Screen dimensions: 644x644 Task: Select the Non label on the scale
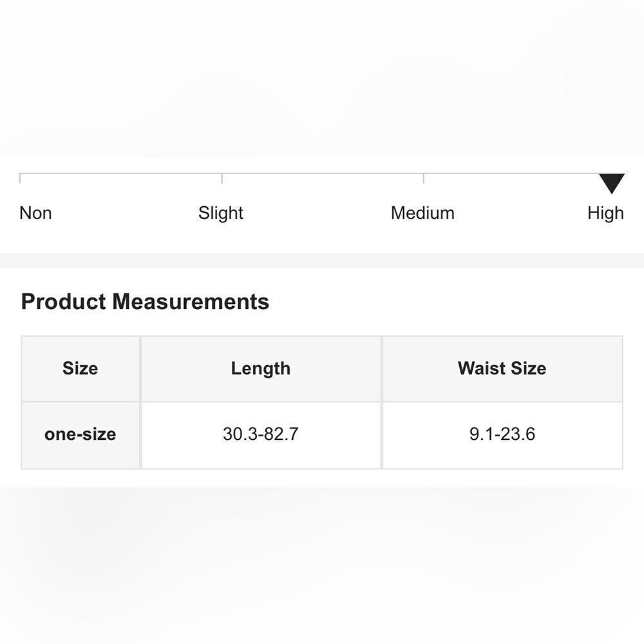[x=35, y=213]
